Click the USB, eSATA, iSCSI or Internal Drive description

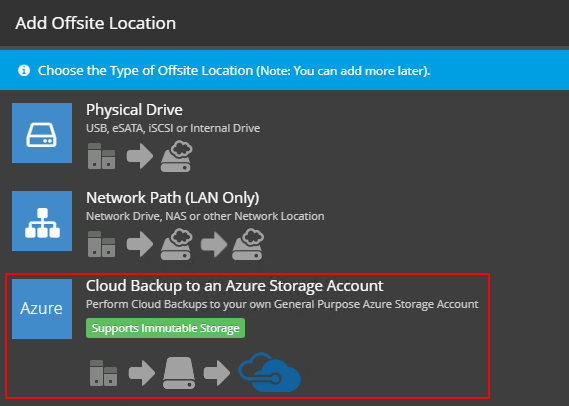(x=173, y=128)
